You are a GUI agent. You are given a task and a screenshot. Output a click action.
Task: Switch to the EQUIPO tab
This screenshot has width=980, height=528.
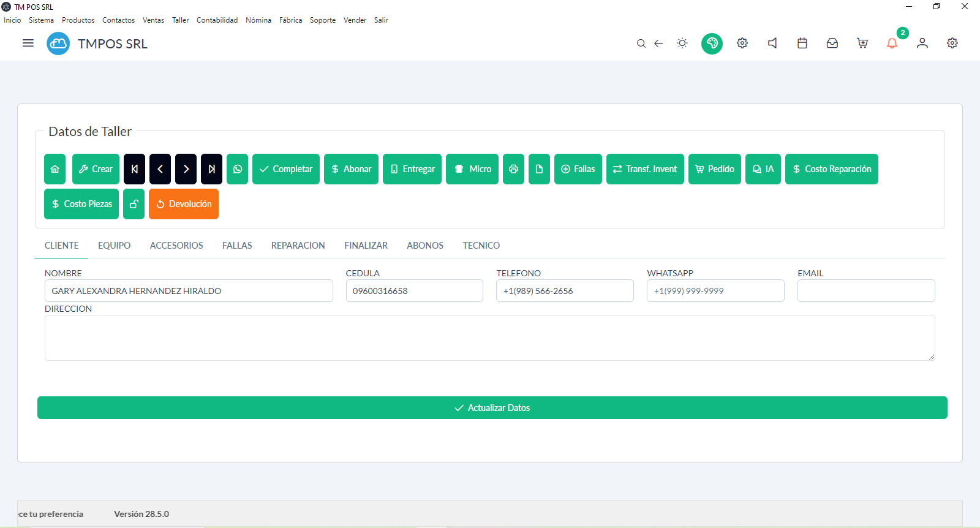(115, 246)
